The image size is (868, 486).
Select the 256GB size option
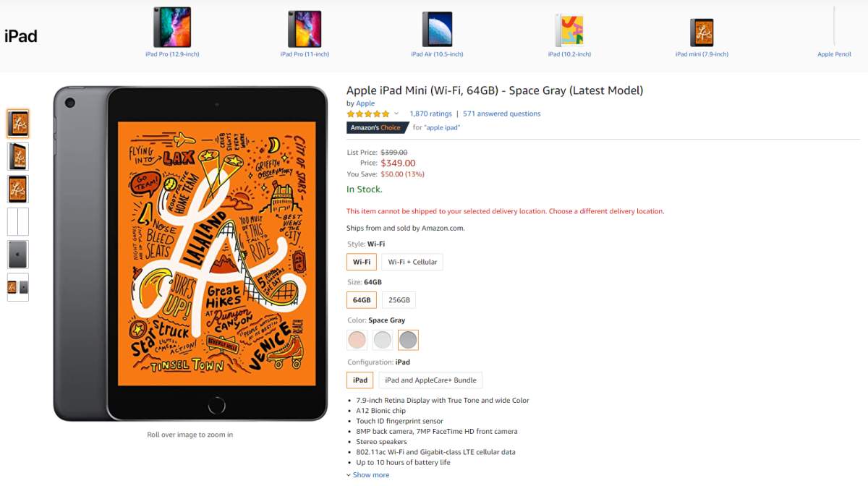(x=399, y=300)
